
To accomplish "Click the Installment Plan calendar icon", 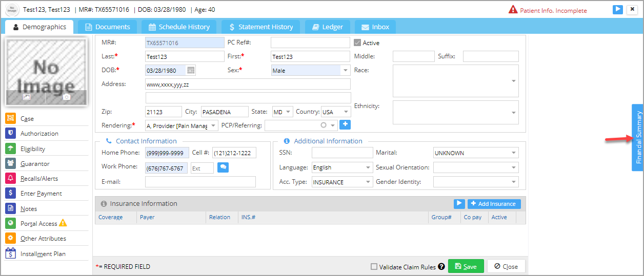I will [10, 253].
